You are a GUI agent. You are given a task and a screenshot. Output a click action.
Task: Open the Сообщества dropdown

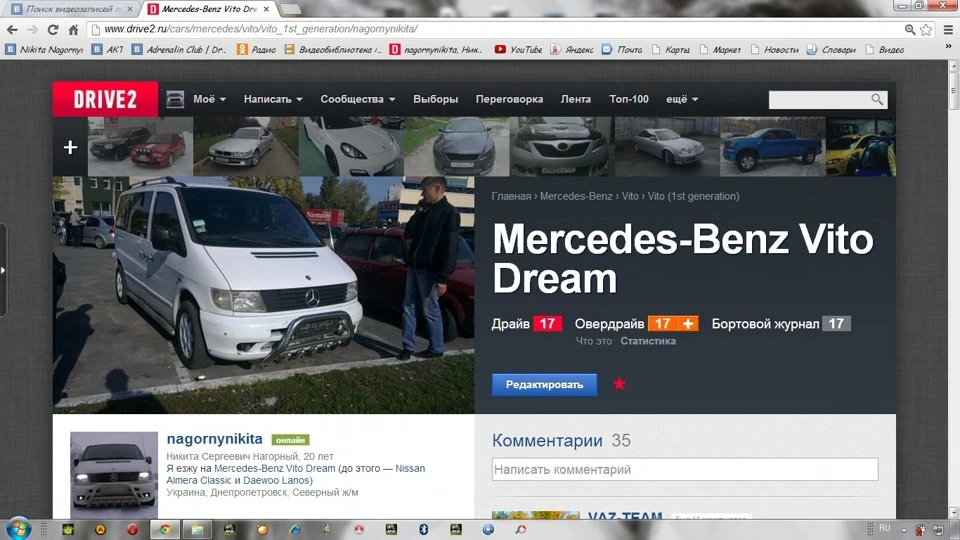(x=358, y=99)
